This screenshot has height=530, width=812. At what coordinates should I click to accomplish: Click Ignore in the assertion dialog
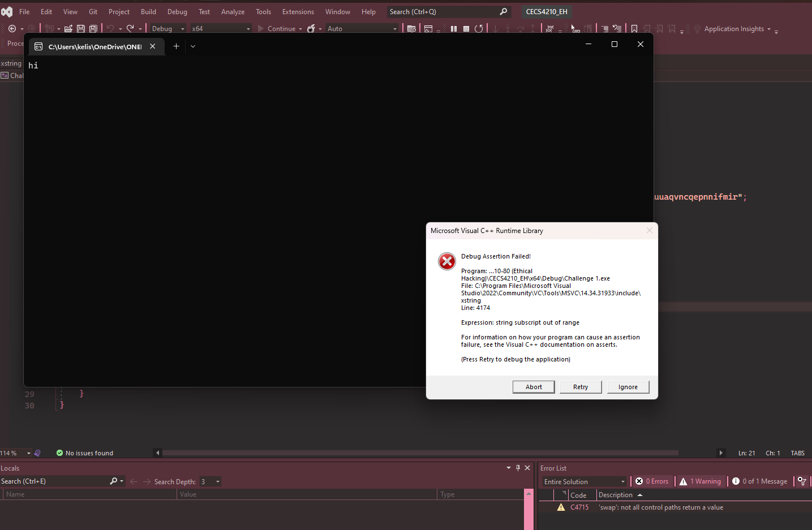click(628, 387)
